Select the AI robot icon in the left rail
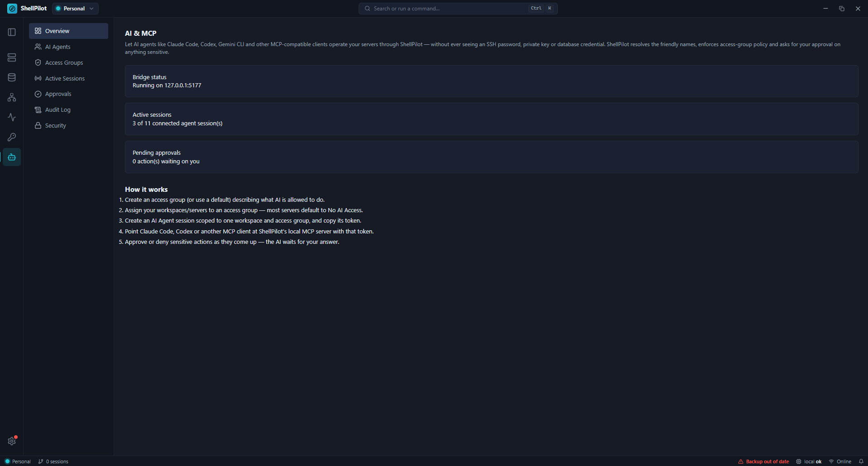Viewport: 868px width, 466px height. click(12, 157)
